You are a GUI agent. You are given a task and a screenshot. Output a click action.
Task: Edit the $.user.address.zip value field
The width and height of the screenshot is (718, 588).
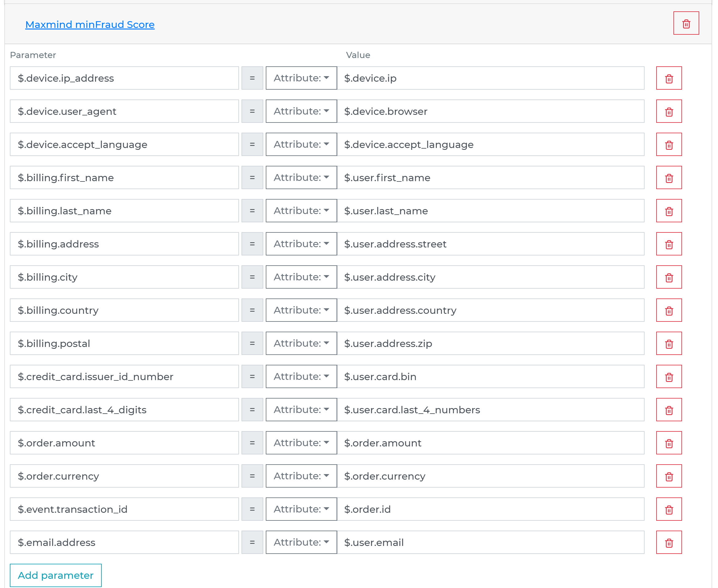[491, 344]
